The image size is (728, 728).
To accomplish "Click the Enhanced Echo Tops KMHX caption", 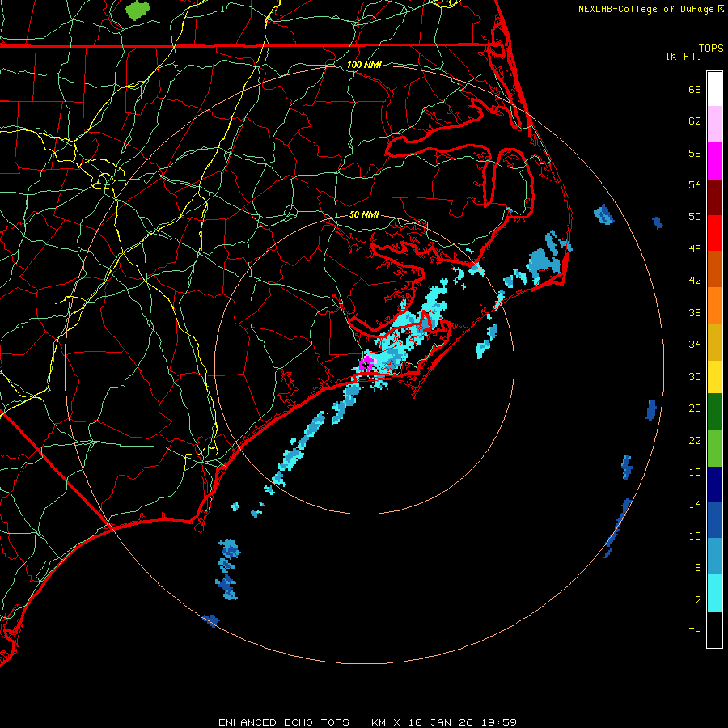I will (x=367, y=722).
